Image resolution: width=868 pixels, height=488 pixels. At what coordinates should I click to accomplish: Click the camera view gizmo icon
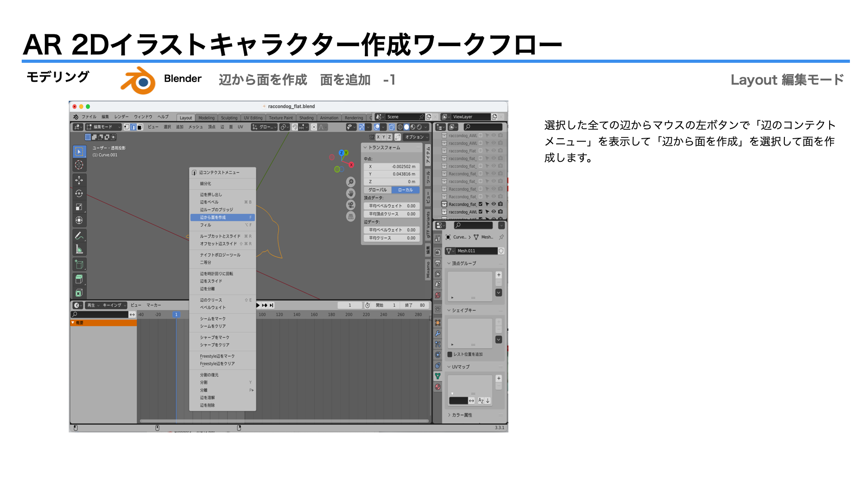pyautogui.click(x=351, y=205)
